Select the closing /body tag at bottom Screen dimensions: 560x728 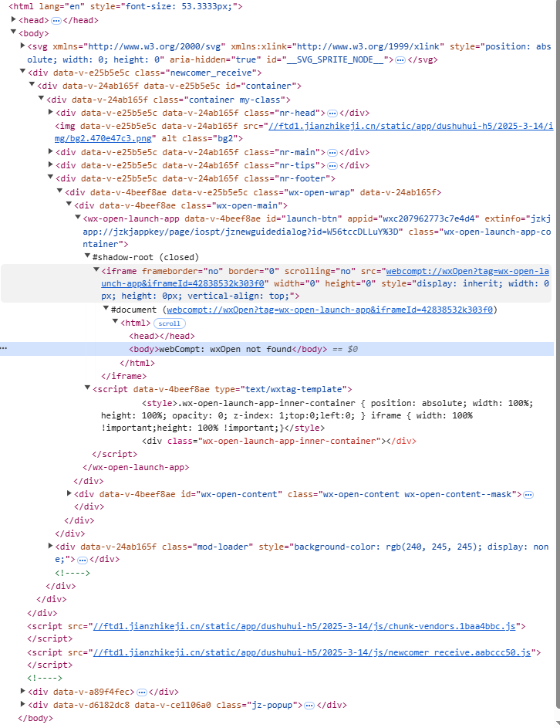(x=35, y=718)
